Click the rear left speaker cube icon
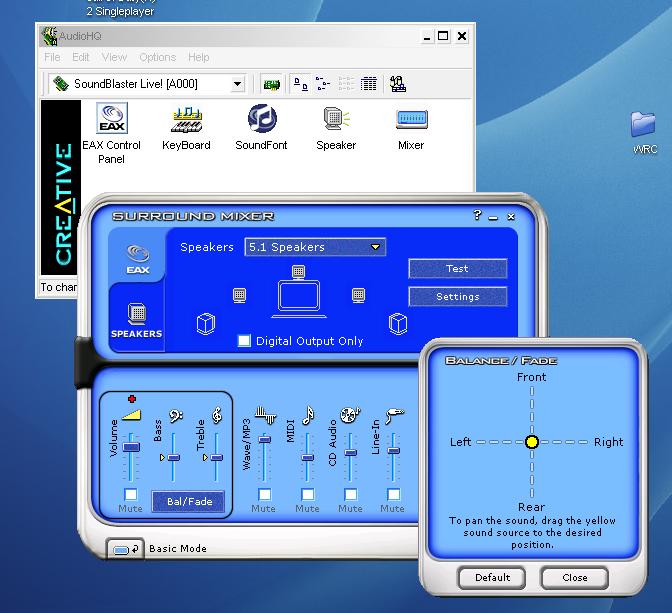672x613 pixels. (206, 324)
